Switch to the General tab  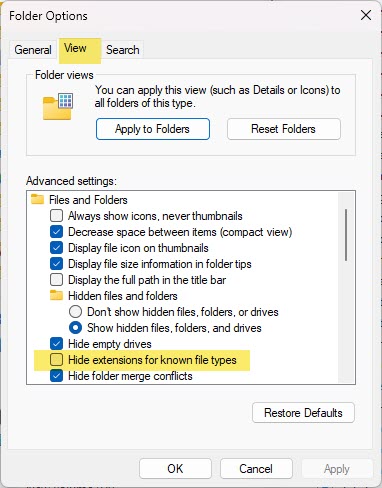33,50
